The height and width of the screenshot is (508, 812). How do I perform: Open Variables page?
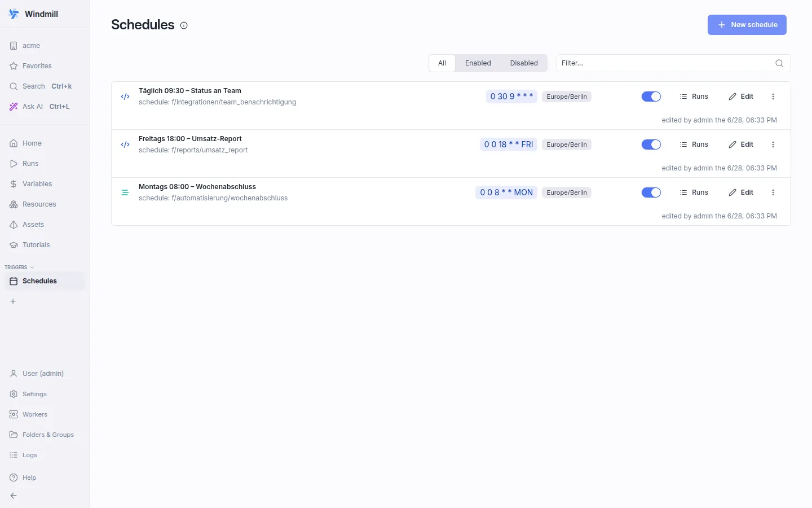(45, 184)
